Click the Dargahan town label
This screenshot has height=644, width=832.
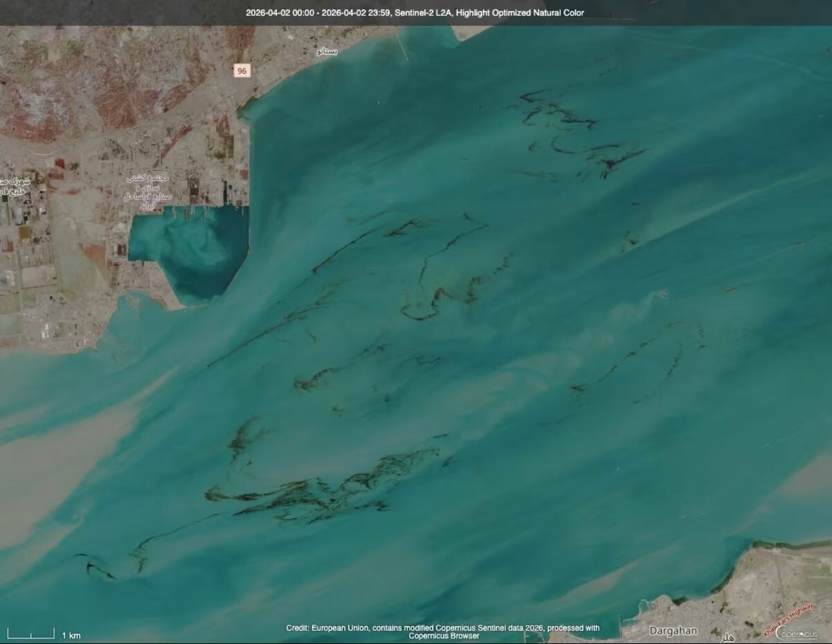tap(673, 631)
